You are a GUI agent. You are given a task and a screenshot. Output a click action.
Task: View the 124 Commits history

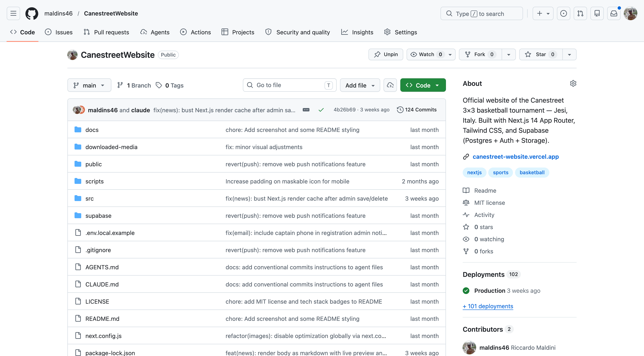point(417,110)
